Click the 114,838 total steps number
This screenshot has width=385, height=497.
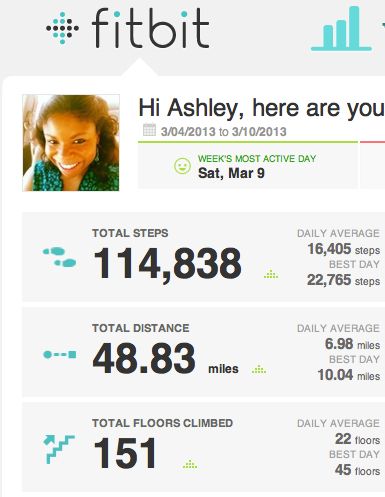coord(167,264)
